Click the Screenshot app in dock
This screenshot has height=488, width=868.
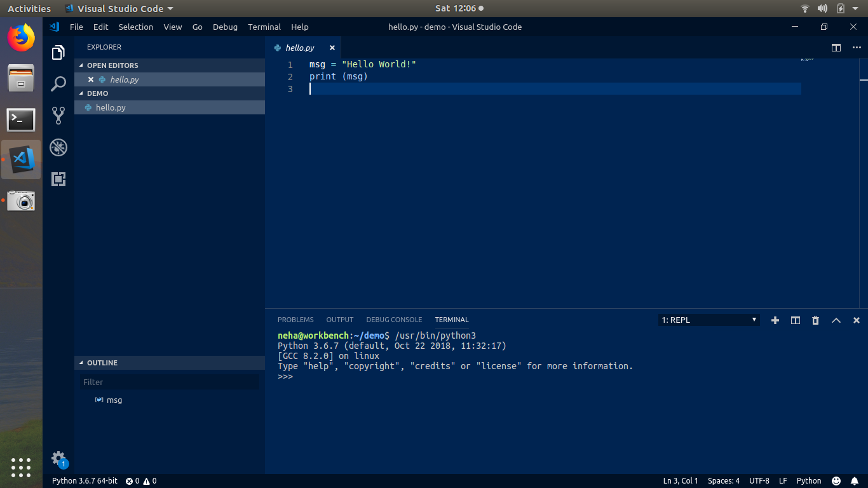pos(21,201)
